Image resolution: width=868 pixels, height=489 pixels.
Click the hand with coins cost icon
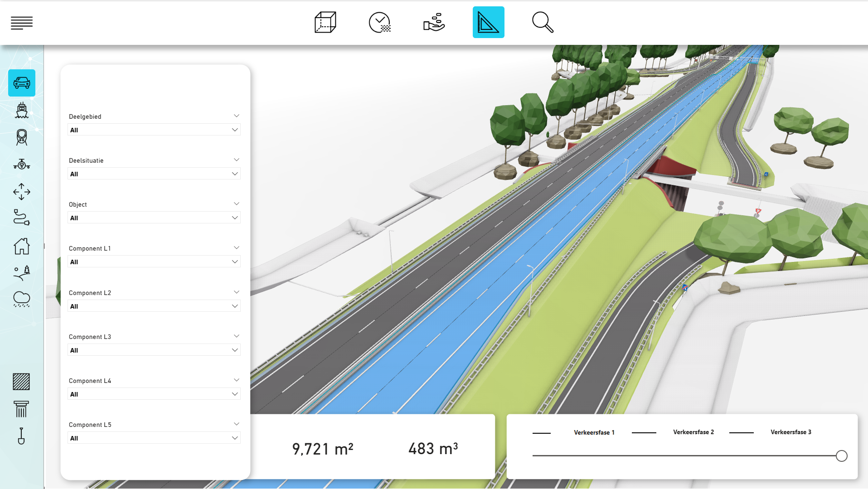tap(434, 23)
